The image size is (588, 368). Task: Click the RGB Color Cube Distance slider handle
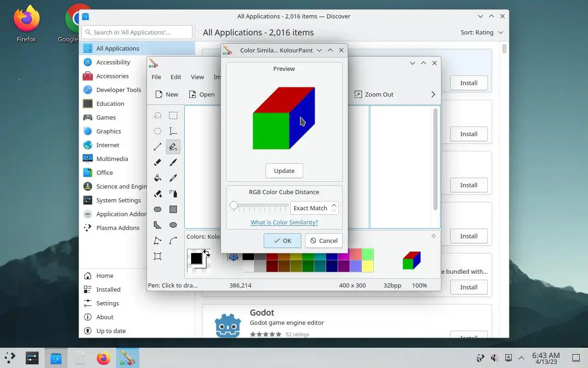[x=234, y=206]
